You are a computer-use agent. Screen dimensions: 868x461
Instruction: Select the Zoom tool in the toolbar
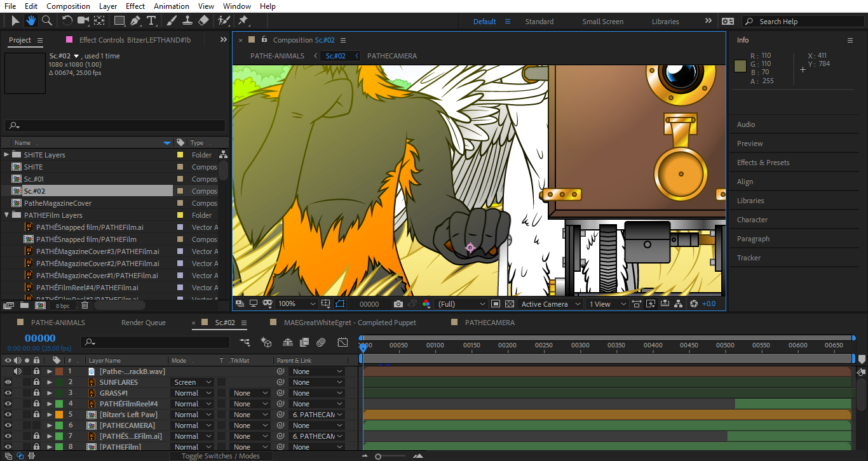point(47,21)
